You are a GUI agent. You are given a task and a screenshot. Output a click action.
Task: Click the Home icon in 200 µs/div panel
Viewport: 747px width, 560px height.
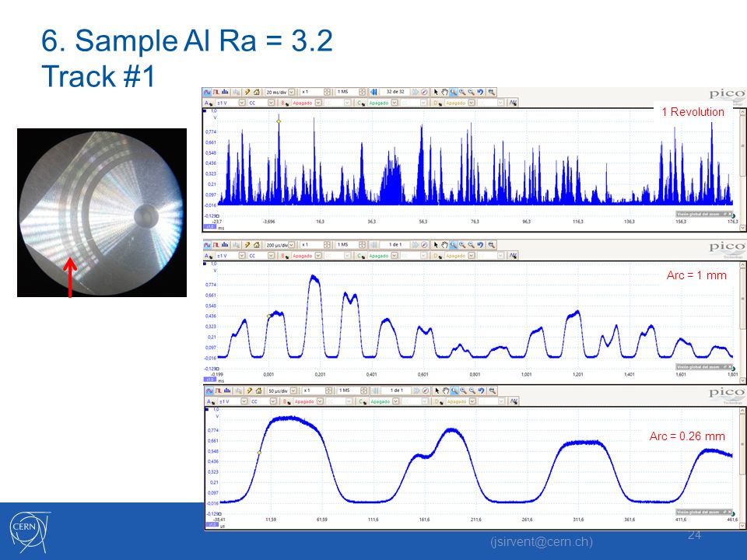click(257, 245)
